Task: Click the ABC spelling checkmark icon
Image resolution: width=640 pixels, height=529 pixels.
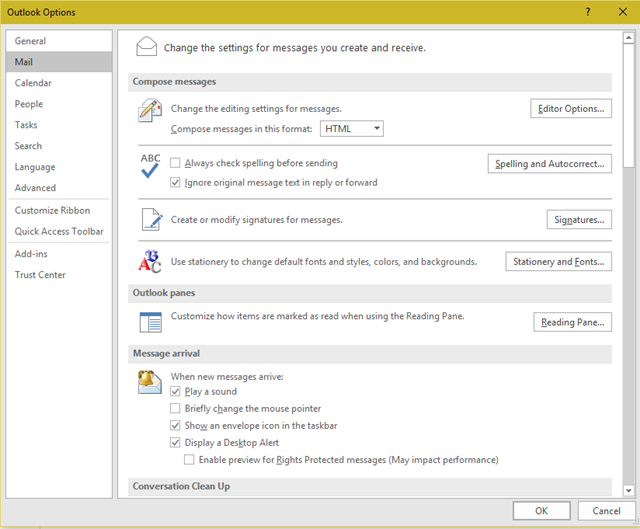Action: pyautogui.click(x=150, y=166)
